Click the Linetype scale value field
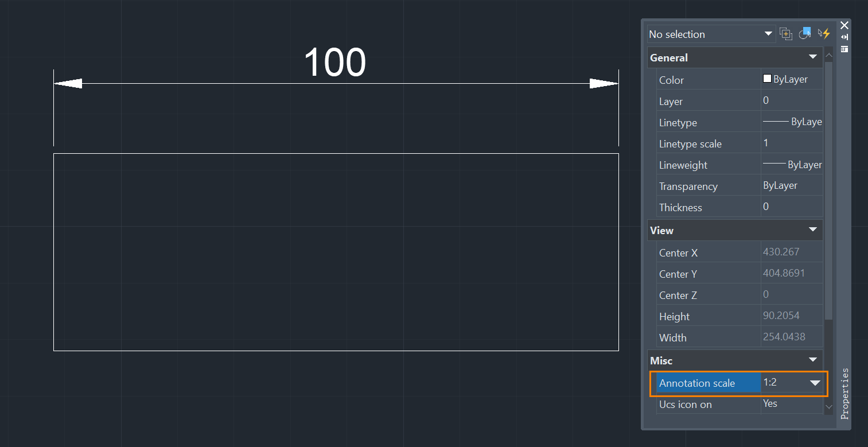Screen dimensions: 868x447 coord(792,143)
